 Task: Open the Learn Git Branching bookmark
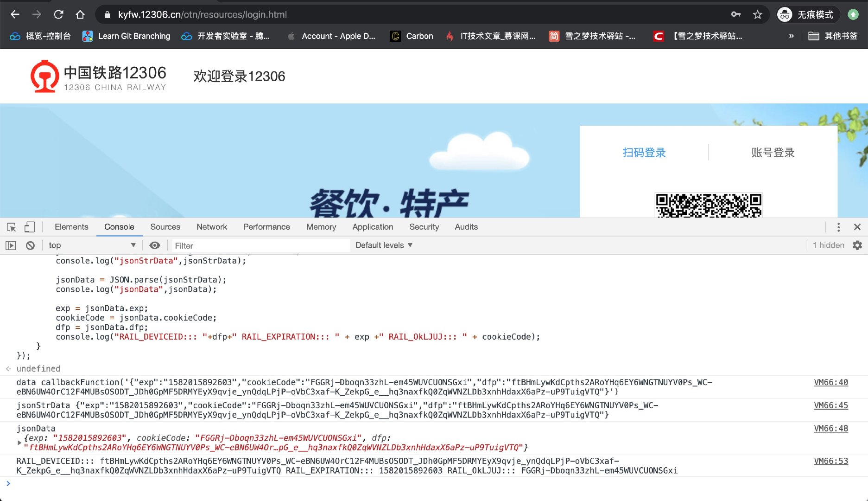[x=126, y=36]
